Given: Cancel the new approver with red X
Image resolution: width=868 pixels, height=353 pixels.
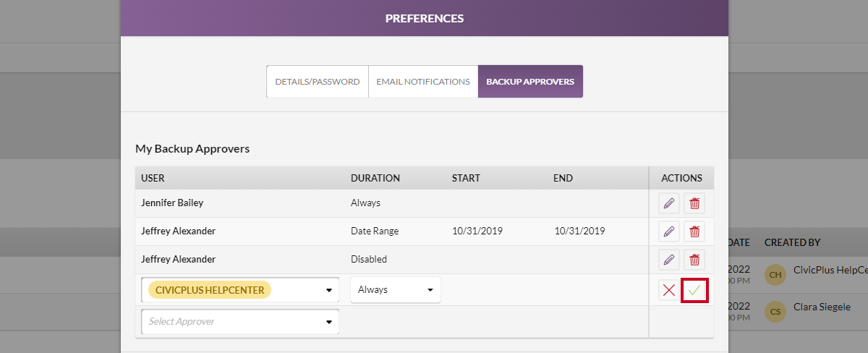Looking at the screenshot, I should coord(669,290).
